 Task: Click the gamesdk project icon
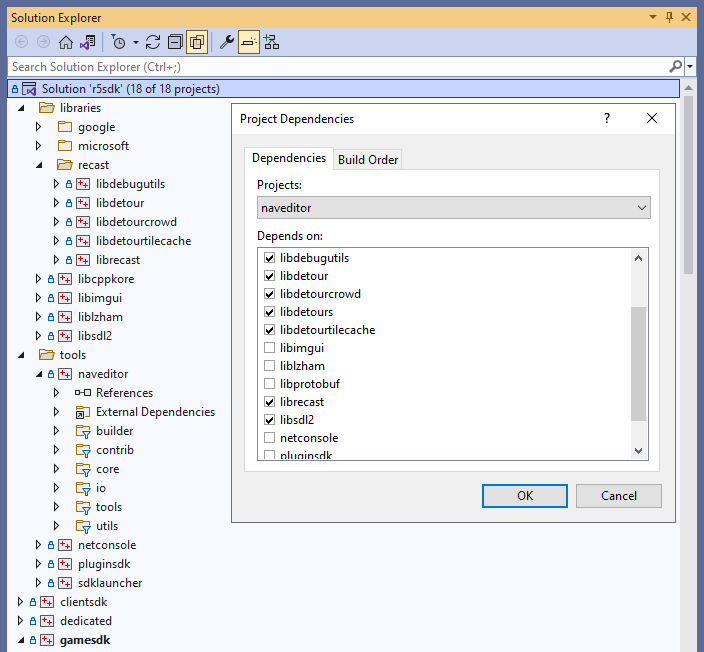[47, 640]
